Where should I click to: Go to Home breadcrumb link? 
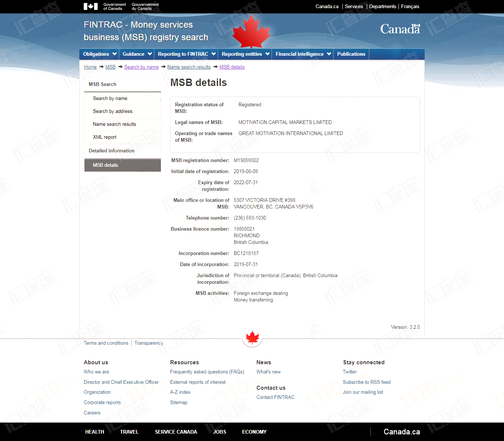(90, 67)
